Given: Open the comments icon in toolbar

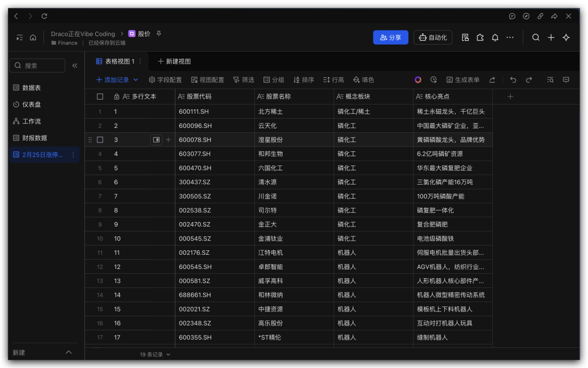Looking at the screenshot, I should (x=566, y=80).
